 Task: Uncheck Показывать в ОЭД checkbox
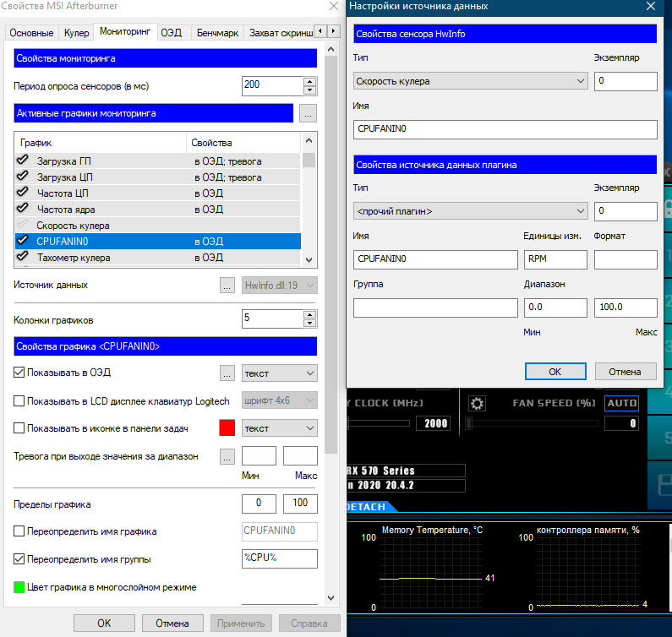[19, 373]
